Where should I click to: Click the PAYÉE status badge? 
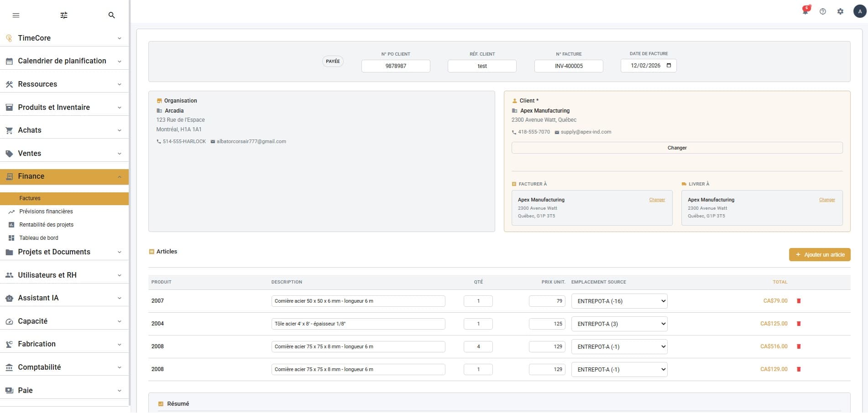pos(333,61)
